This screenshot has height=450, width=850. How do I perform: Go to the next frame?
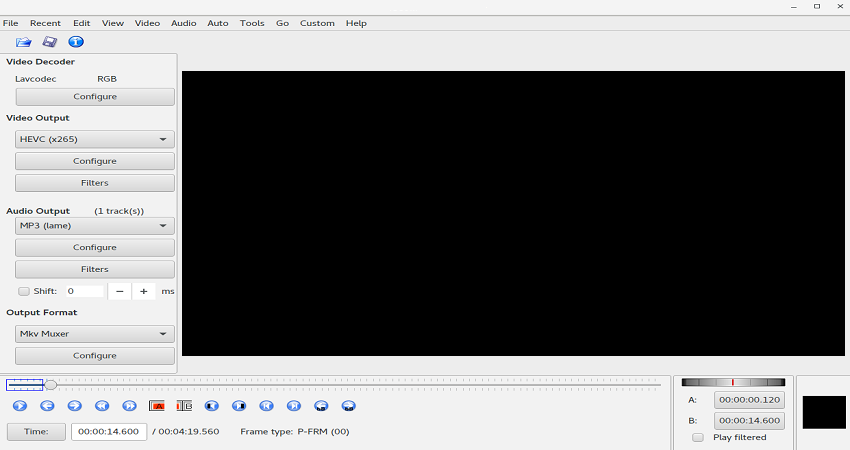point(75,406)
